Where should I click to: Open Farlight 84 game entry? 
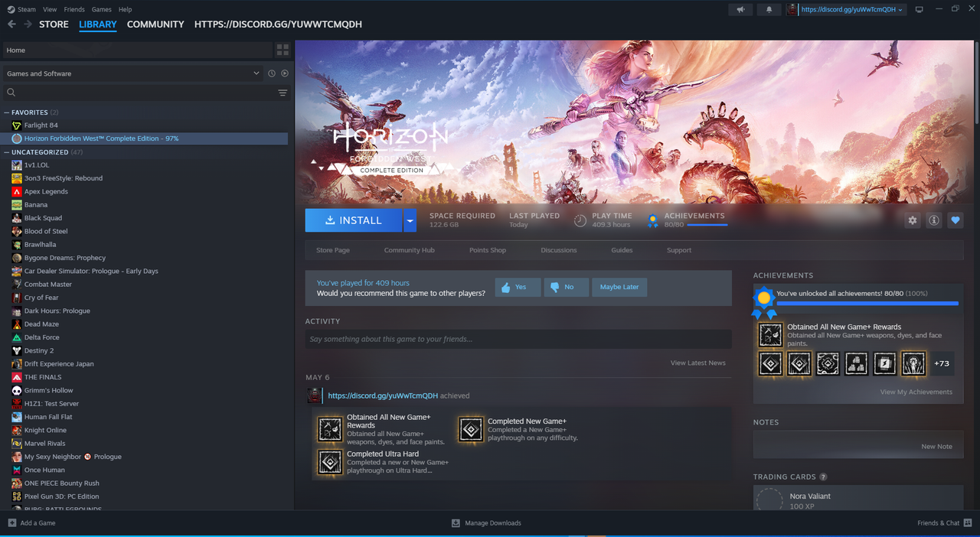coord(145,125)
